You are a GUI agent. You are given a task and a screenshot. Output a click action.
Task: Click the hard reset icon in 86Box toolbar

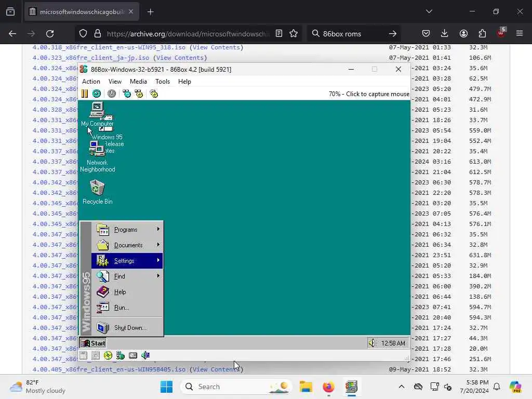97,94
